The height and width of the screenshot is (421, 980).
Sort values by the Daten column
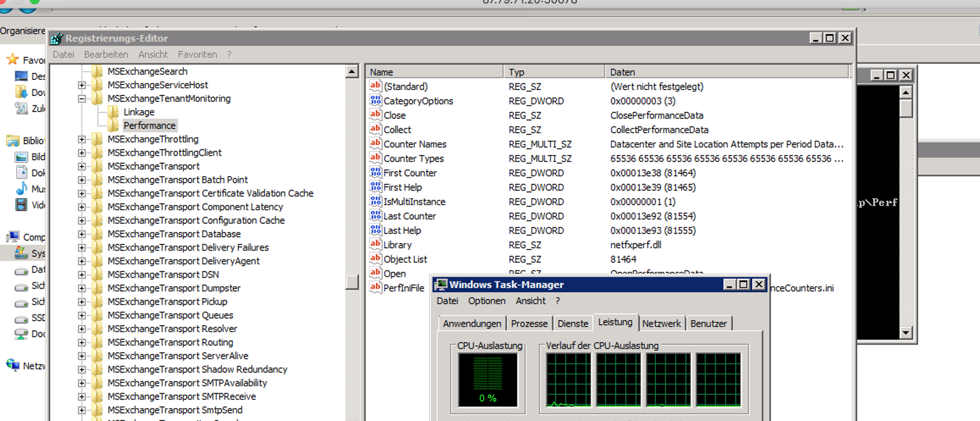pos(727,72)
